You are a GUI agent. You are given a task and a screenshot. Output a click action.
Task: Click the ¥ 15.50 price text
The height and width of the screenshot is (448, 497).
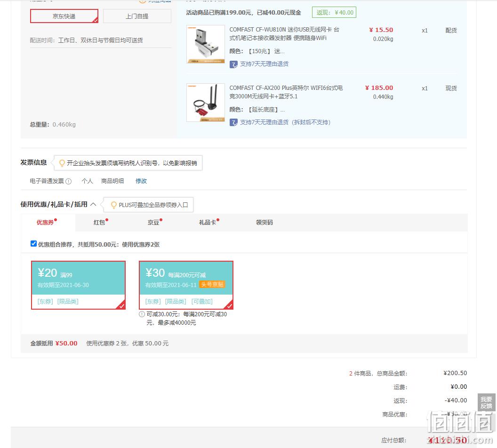pos(381,30)
